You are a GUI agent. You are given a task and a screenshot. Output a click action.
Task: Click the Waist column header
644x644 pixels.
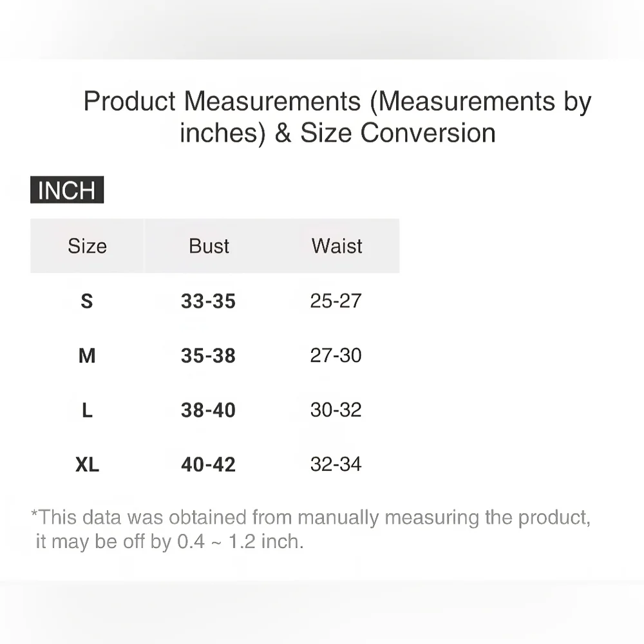pyautogui.click(x=337, y=246)
